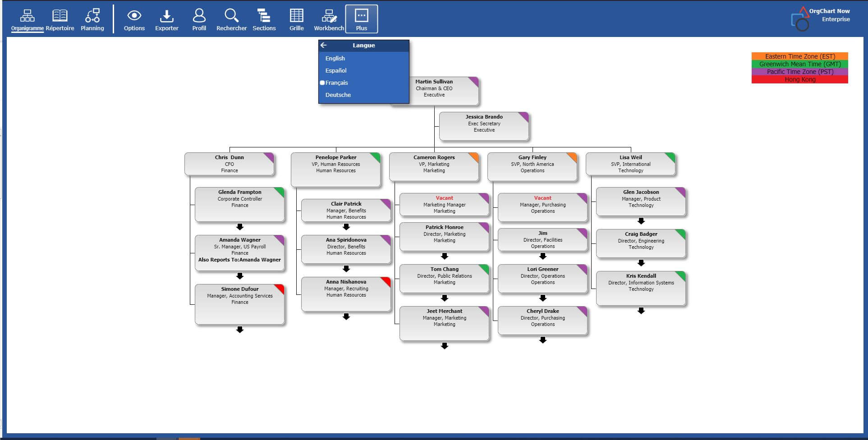This screenshot has height=440, width=868.
Task: Select Deutsche from the language menu
Action: point(338,95)
